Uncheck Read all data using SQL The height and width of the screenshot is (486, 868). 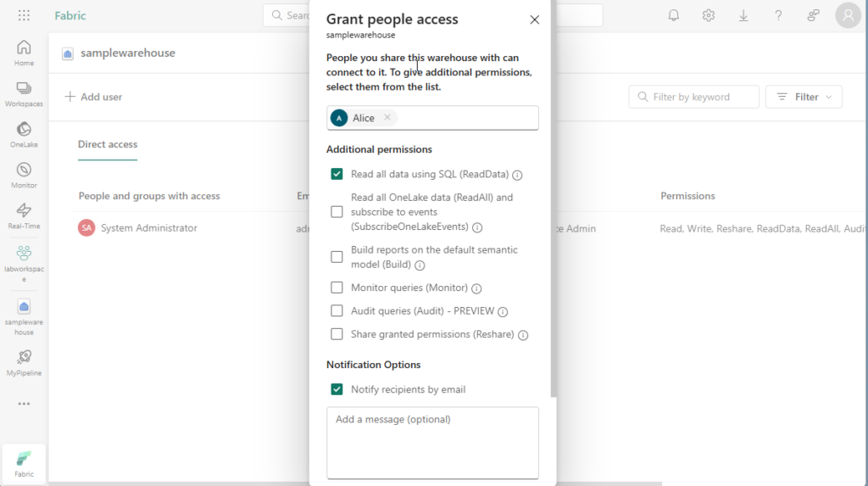[337, 175]
